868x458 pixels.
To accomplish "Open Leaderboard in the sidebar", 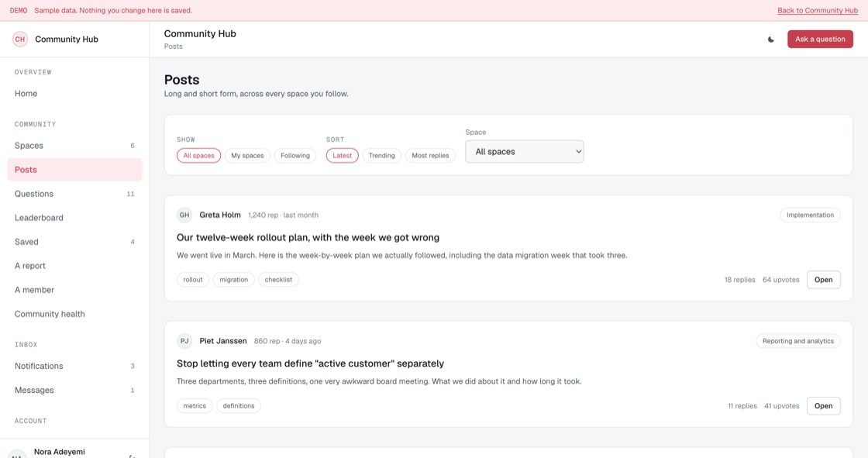I will pos(74,218).
